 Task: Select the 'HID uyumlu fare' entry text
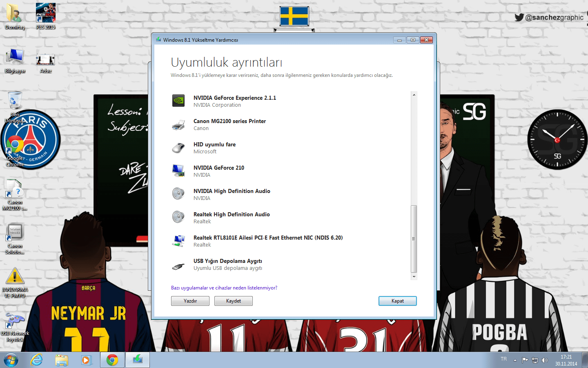coord(214,144)
